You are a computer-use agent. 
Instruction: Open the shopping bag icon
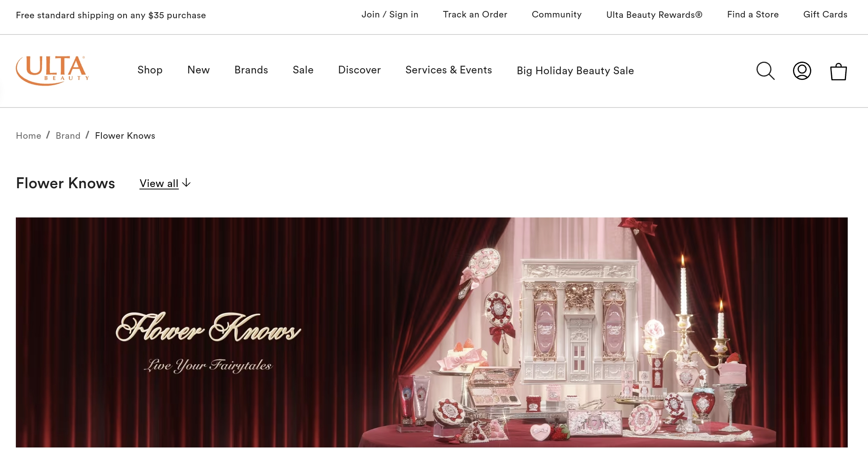pos(838,72)
